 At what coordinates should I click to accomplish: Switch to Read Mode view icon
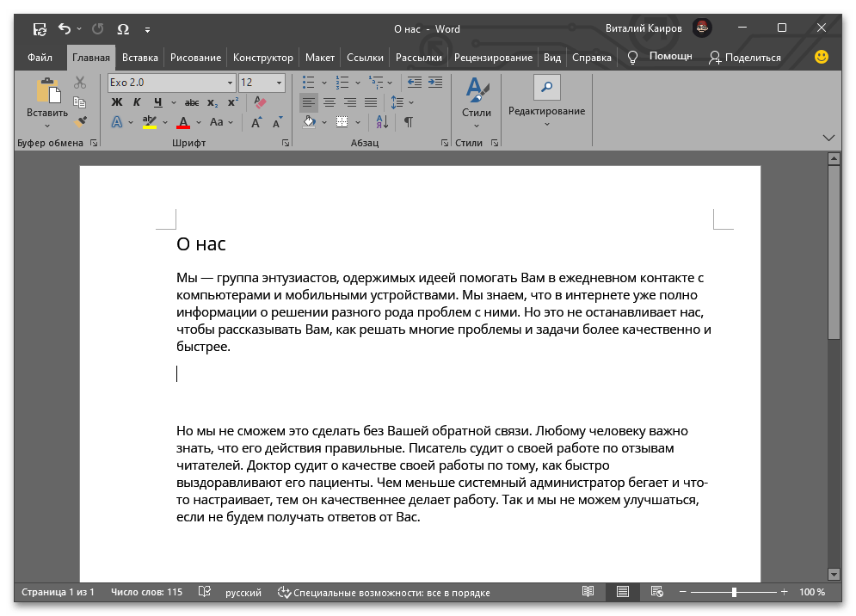point(588,591)
